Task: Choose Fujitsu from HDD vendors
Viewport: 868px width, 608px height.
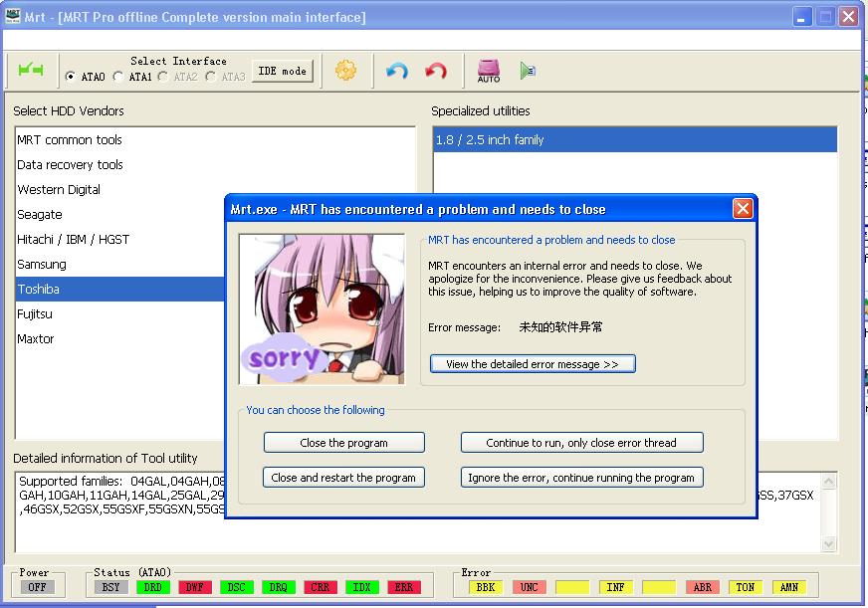Action: coord(120,314)
